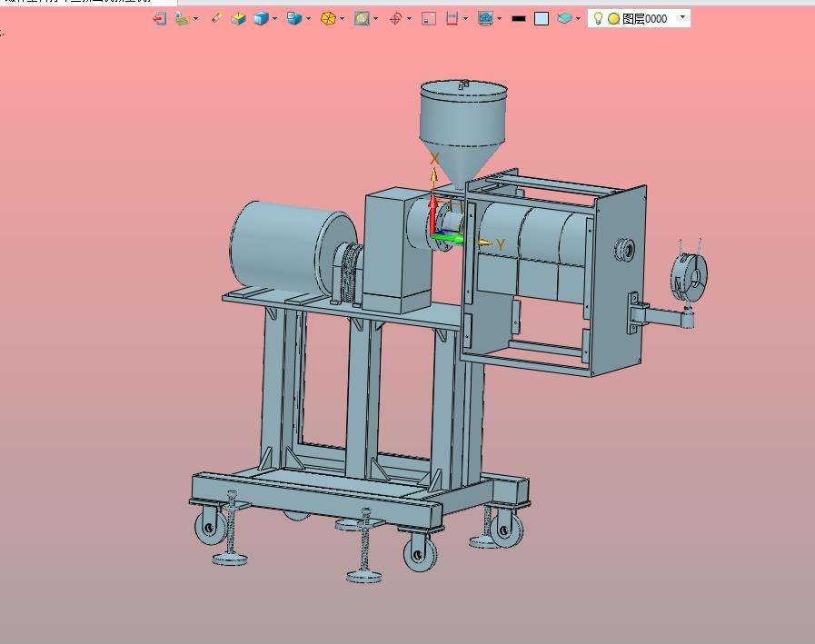Click the orange polygon wireframe icon

[x=328, y=19]
